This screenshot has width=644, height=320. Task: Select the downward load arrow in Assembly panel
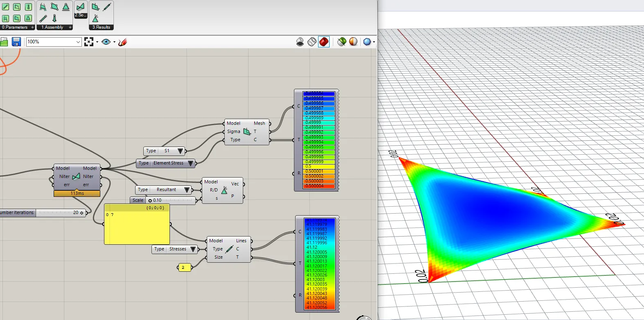(54, 18)
